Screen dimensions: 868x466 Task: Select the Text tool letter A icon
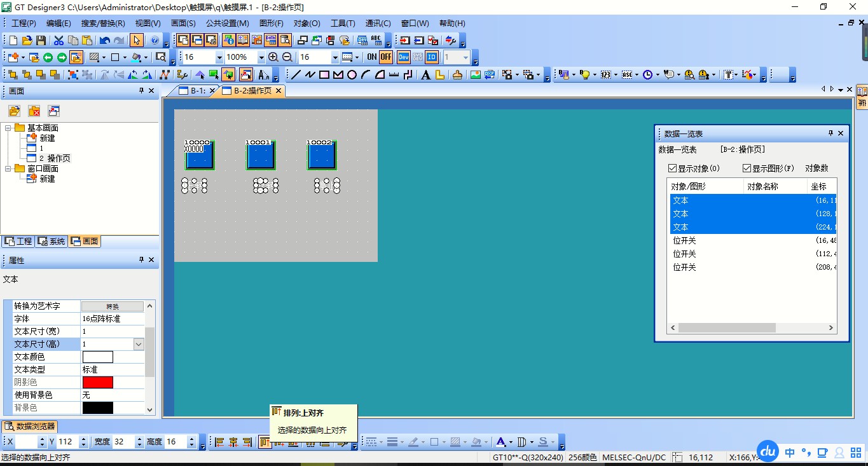pos(425,74)
